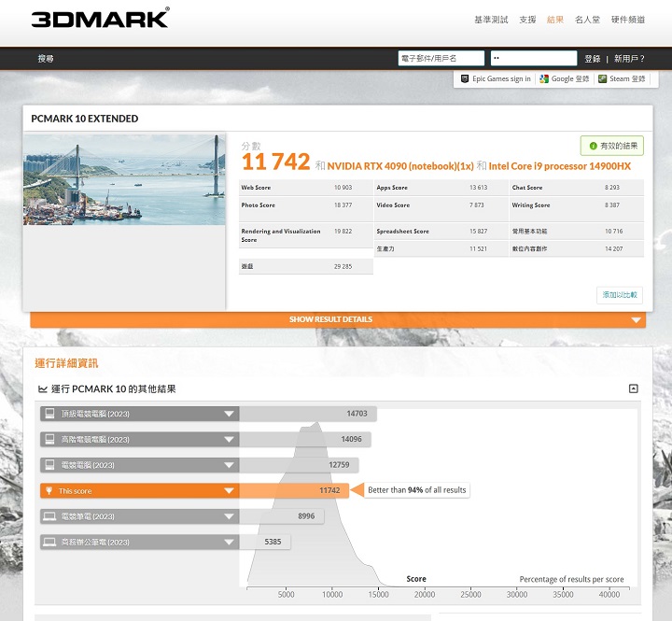Image resolution: width=672 pixels, height=621 pixels.
Task: Expand the 電競電腦 (2023) dropdown arrow
Action: tap(229, 465)
